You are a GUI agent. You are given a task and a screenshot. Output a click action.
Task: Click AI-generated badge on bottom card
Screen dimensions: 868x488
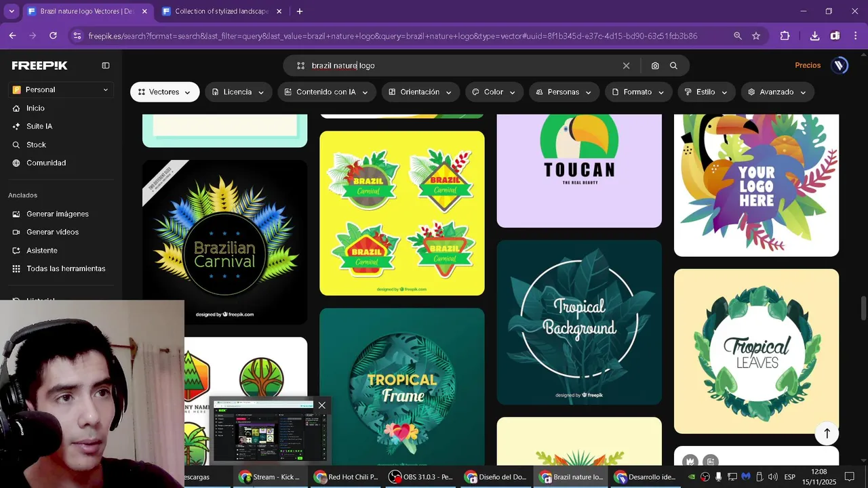[710, 462]
